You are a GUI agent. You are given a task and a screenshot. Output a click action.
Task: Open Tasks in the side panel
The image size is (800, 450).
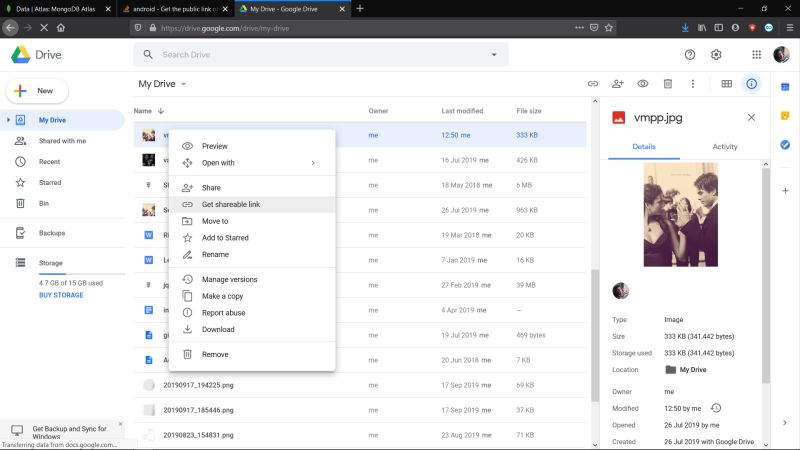pos(785,145)
